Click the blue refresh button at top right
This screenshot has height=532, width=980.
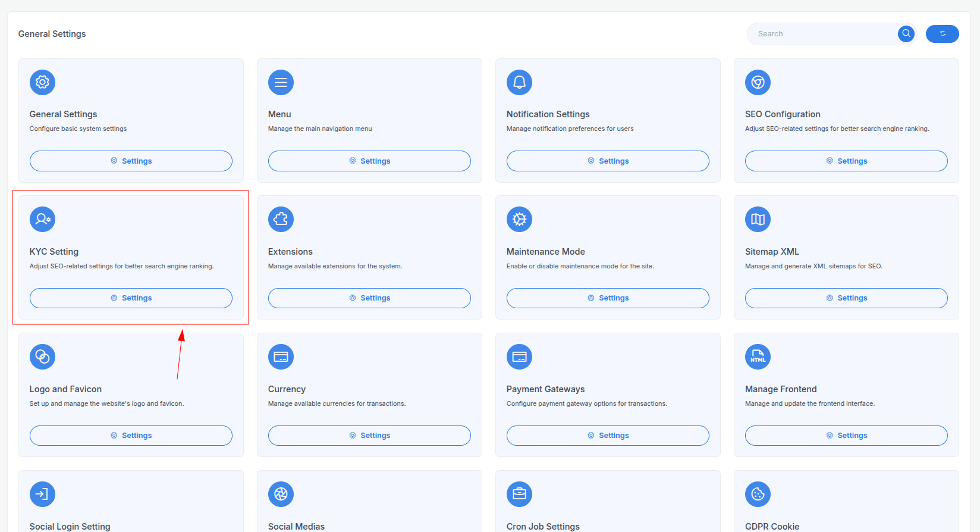tap(943, 34)
